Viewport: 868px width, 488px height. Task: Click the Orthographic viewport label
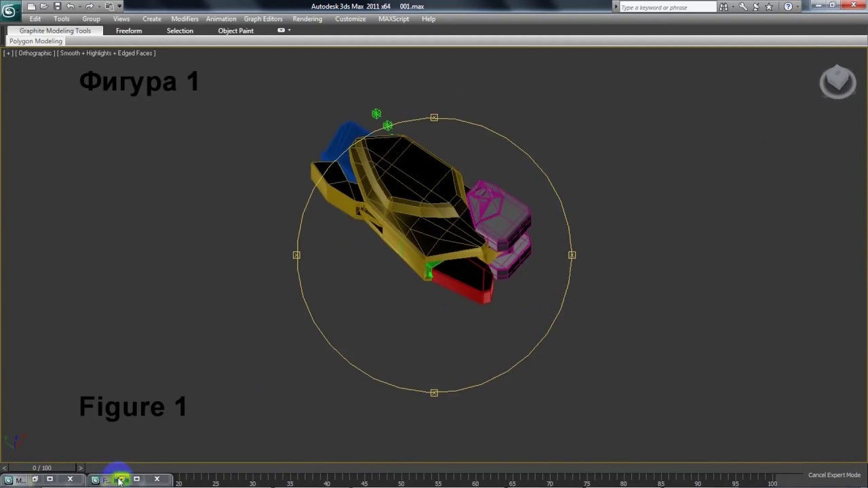tap(35, 53)
